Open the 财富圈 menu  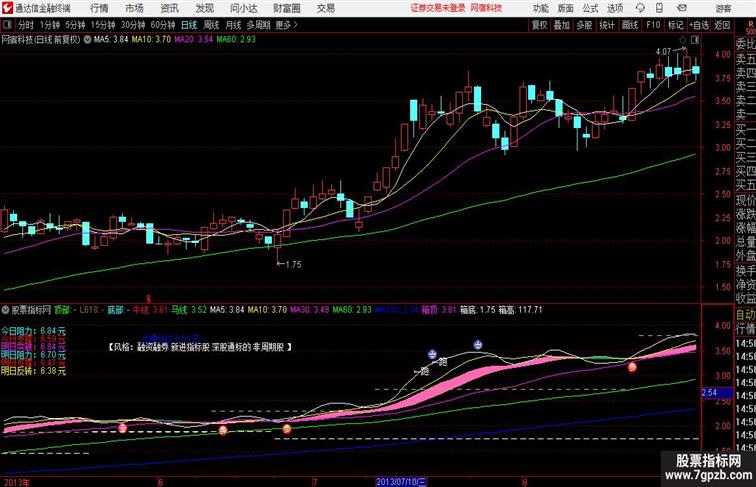[x=286, y=8]
